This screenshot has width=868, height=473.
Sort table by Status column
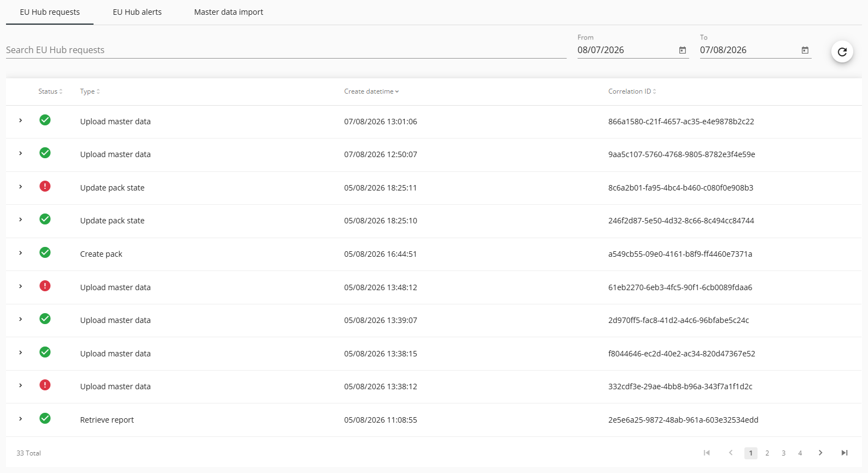(50, 91)
